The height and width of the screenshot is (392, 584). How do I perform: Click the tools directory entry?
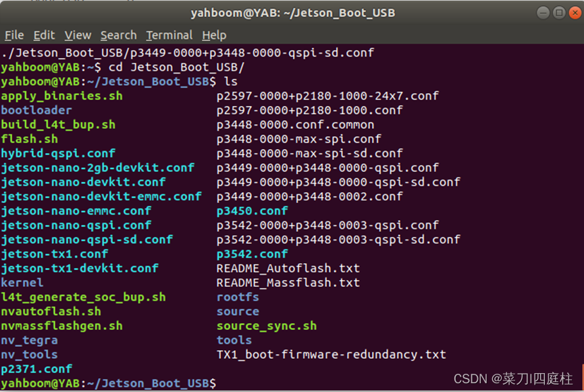234,340
